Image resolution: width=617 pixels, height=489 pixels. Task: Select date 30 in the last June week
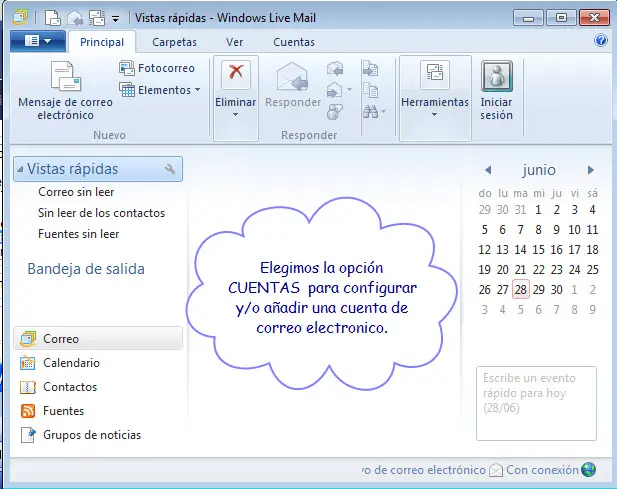coord(556,290)
